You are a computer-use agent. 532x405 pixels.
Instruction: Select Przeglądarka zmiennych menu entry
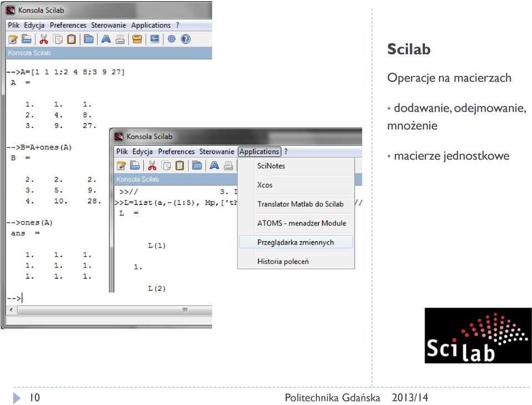[296, 242]
